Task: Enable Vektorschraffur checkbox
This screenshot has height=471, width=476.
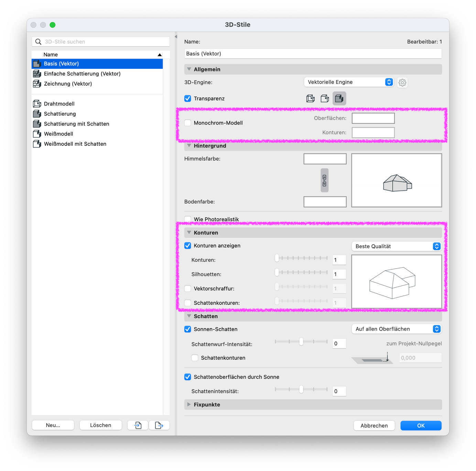Action: [x=188, y=289]
